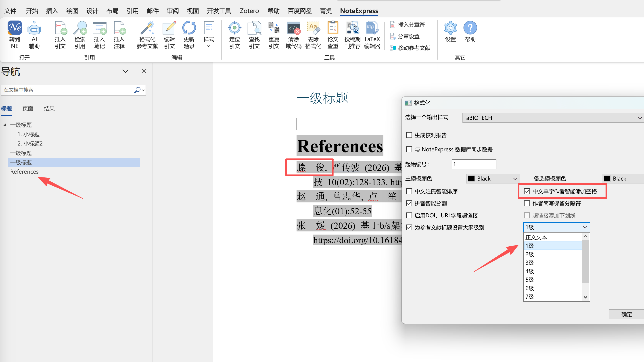Viewport: 644px width, 362px height.
Task: Open NoteExpress 设置 gear
Action: (450, 31)
